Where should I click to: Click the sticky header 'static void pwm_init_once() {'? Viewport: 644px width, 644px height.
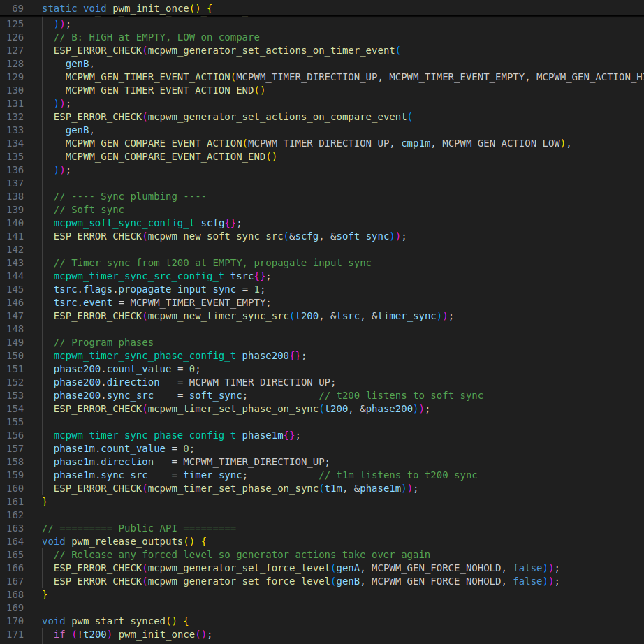[x=127, y=8]
